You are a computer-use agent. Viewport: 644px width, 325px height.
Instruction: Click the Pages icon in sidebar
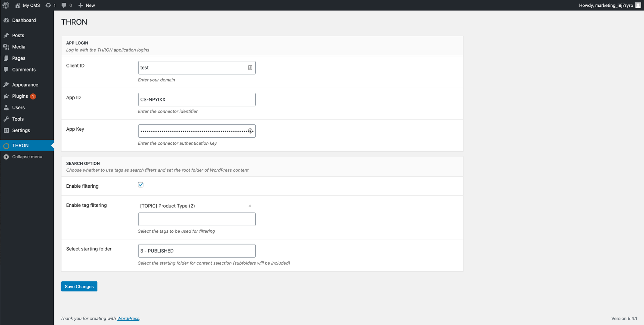(6, 58)
